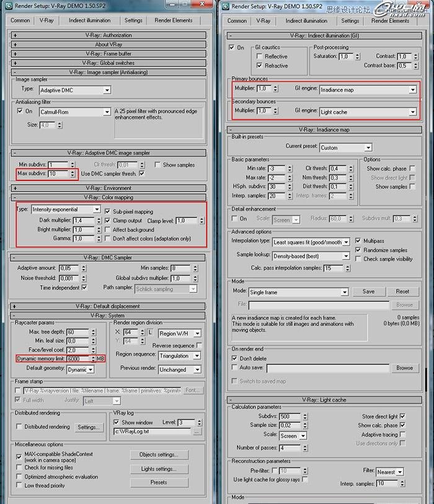This screenshot has width=434, height=504.
Task: Enable Show samples in Adaptive DMC sampler
Action: (157, 164)
